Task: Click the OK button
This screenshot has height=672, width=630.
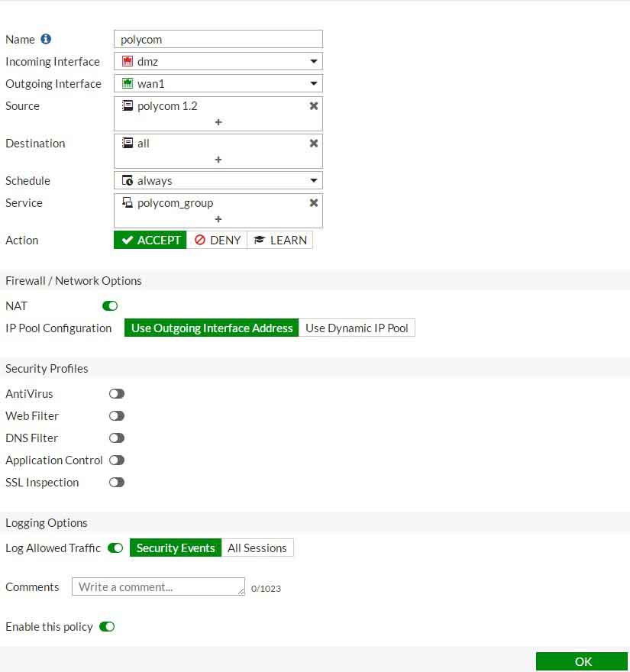Action: tap(582, 662)
